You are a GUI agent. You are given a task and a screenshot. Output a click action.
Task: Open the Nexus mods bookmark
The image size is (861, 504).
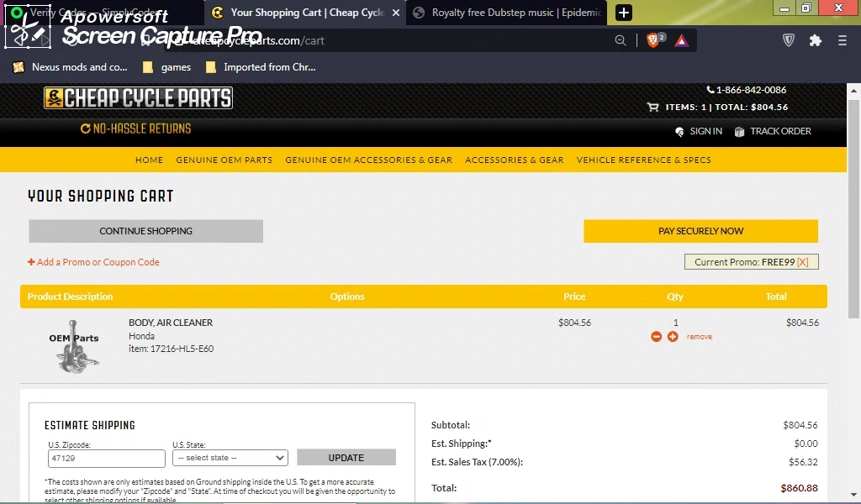(x=71, y=67)
